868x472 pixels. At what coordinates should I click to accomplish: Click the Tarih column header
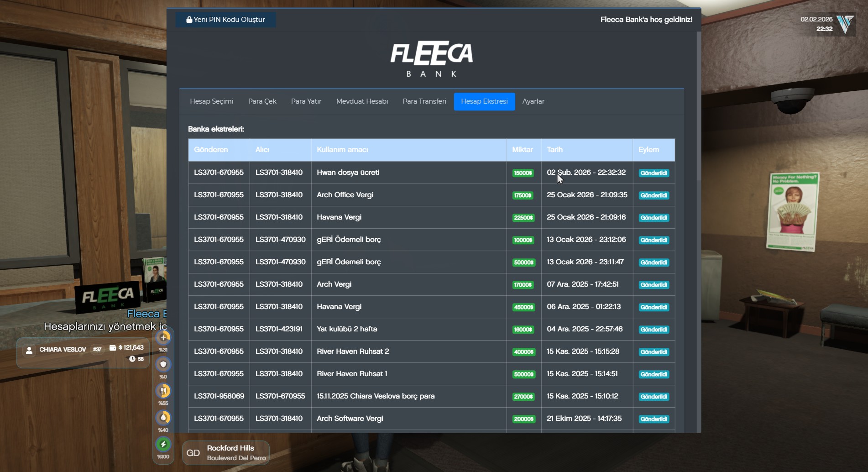587,150
